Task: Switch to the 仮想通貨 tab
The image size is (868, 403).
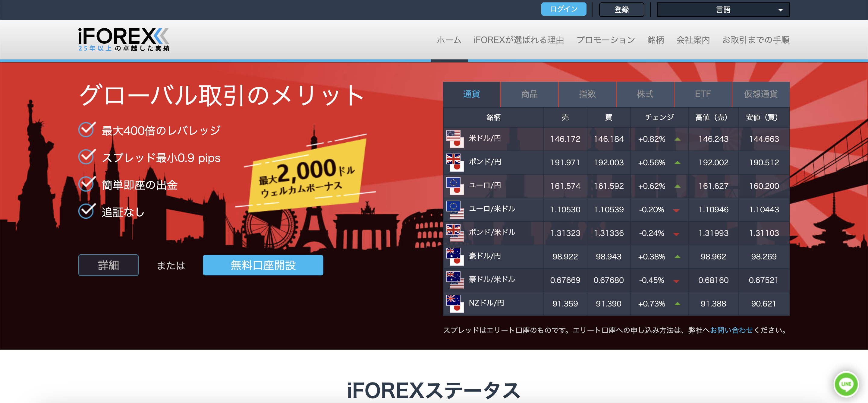Action: click(x=761, y=94)
